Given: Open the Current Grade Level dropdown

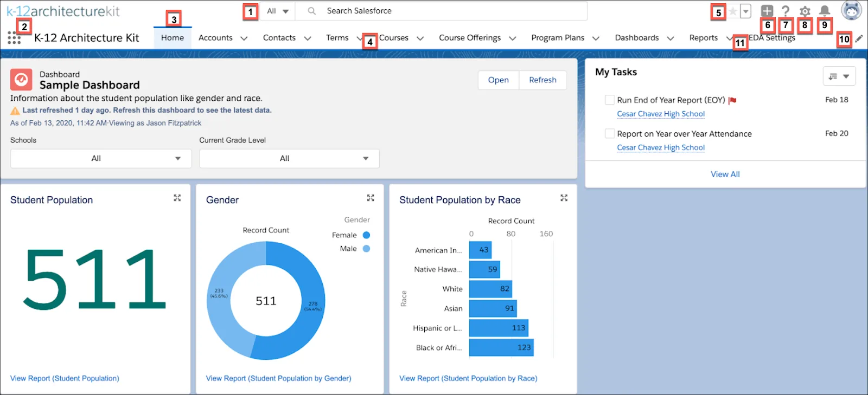Looking at the screenshot, I should click(x=289, y=158).
